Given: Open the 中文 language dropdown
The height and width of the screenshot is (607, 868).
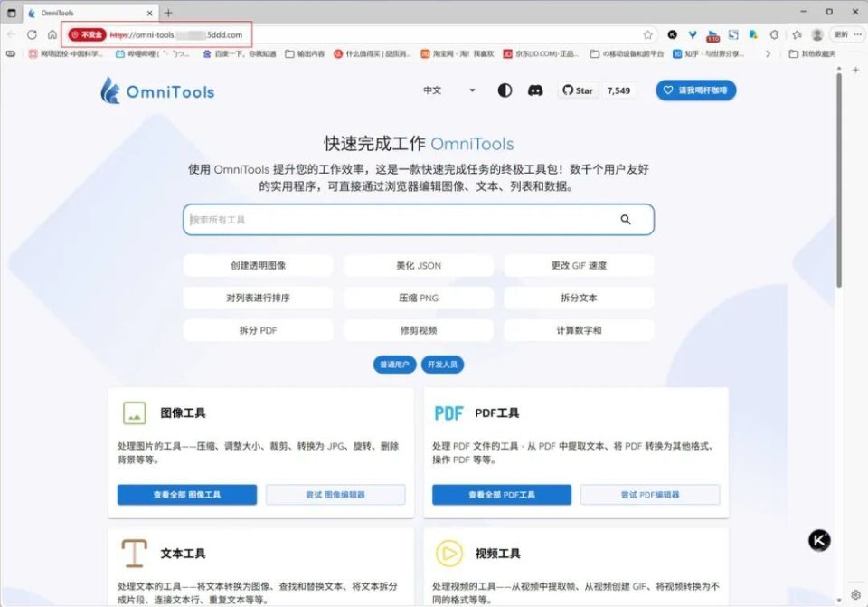Looking at the screenshot, I should [x=449, y=90].
